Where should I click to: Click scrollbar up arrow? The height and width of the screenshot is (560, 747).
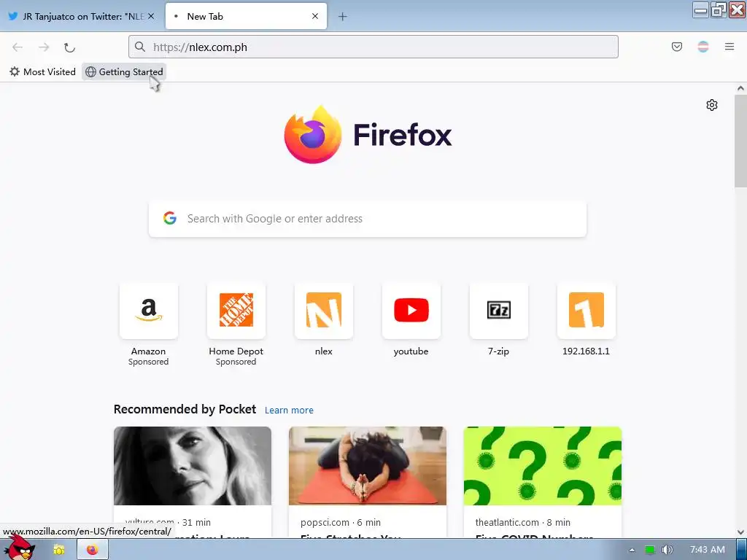click(740, 88)
